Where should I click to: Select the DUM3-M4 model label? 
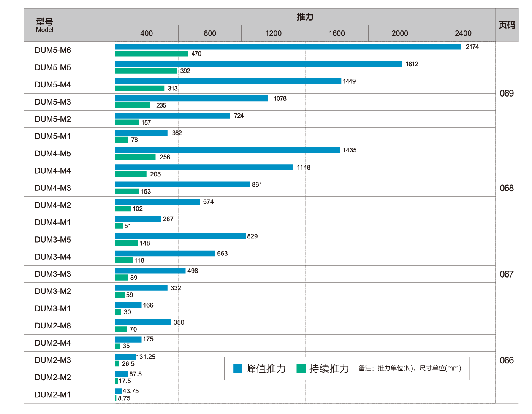(x=53, y=257)
